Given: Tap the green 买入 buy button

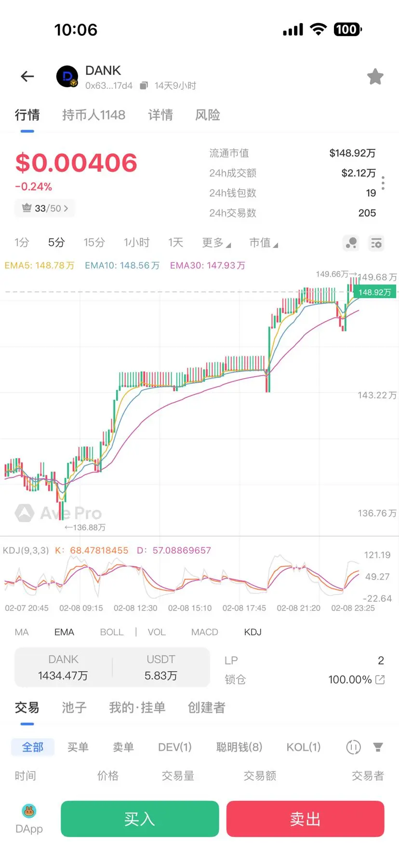Looking at the screenshot, I should (140, 819).
